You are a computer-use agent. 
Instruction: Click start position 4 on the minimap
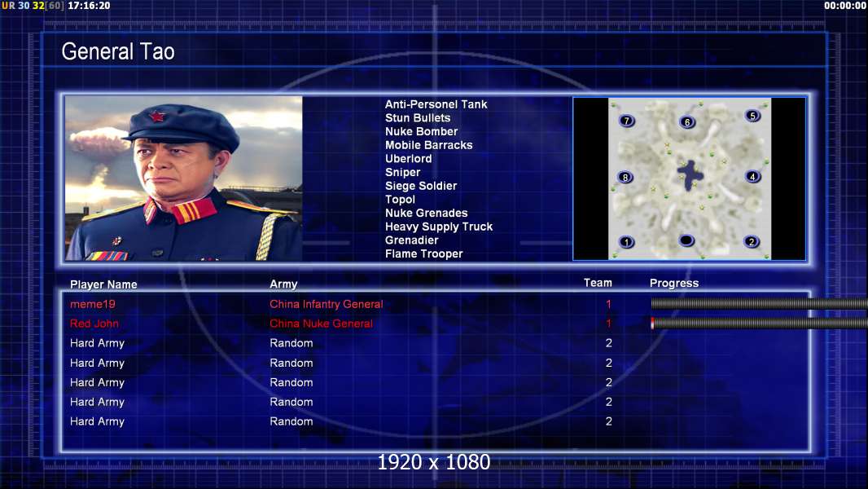click(752, 177)
